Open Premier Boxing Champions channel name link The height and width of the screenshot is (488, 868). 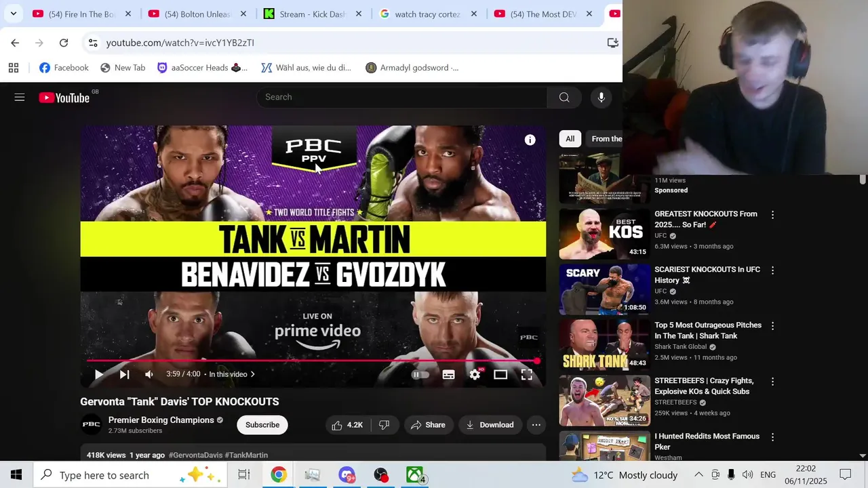[161, 420]
